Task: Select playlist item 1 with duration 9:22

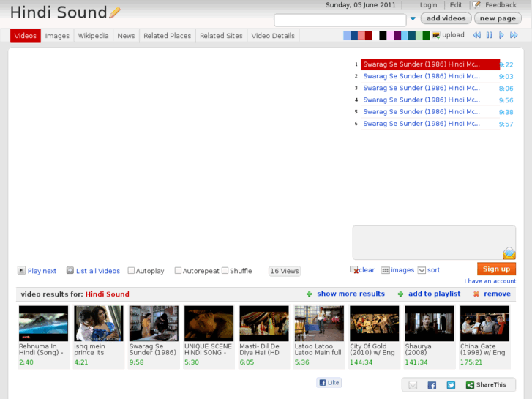Action: 430,64
